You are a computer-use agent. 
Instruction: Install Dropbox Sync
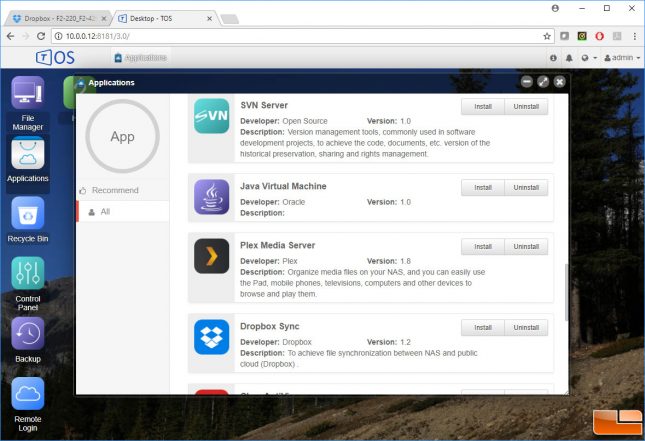(x=483, y=328)
